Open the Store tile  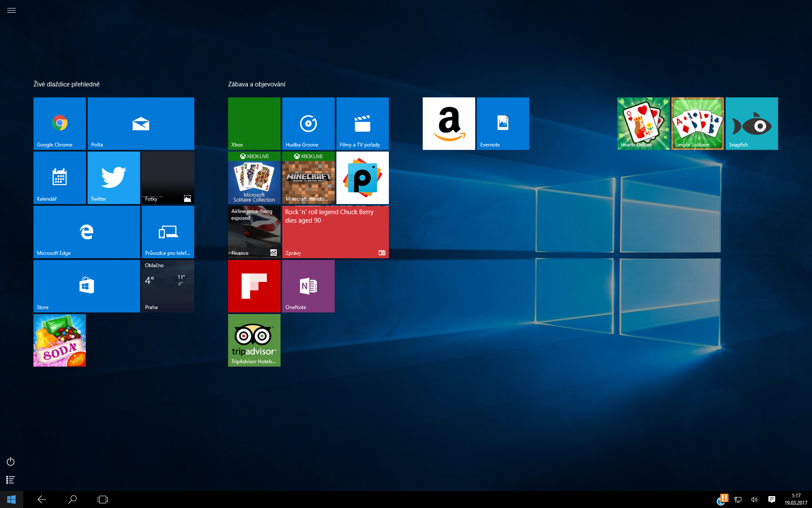[87, 286]
